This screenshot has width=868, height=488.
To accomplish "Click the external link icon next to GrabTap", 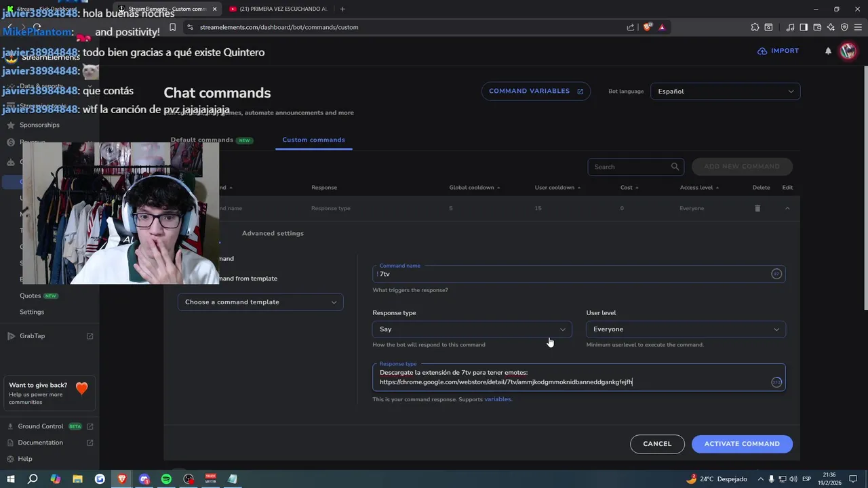I will pos(90,336).
